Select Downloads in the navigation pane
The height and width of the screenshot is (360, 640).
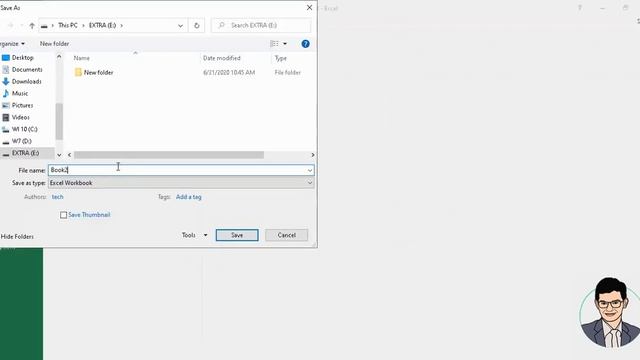click(27, 81)
